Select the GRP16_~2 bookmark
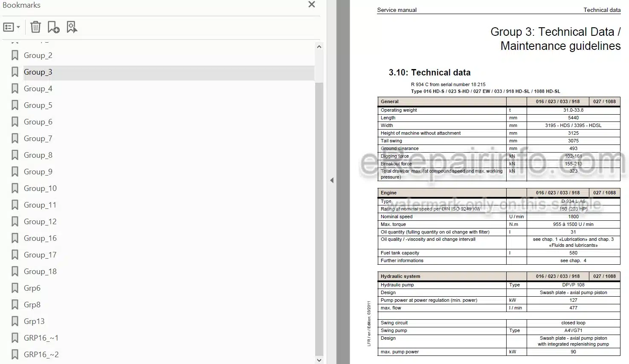 (x=41, y=355)
